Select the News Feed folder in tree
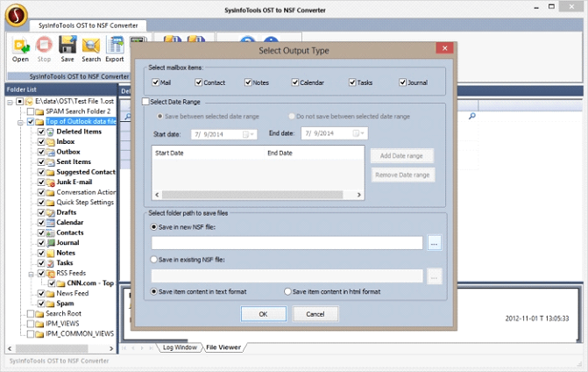 click(x=73, y=293)
